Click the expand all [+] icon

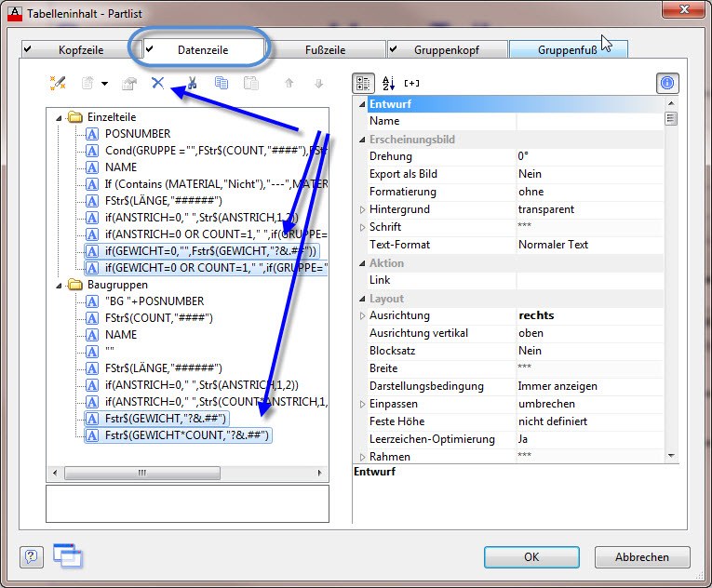pyautogui.click(x=411, y=83)
